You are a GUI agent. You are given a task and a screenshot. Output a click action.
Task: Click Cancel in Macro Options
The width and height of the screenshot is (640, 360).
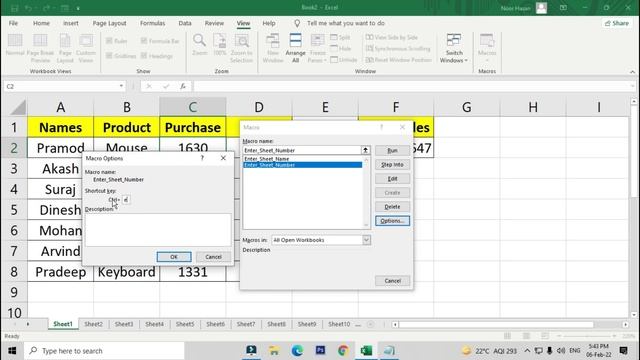click(213, 257)
